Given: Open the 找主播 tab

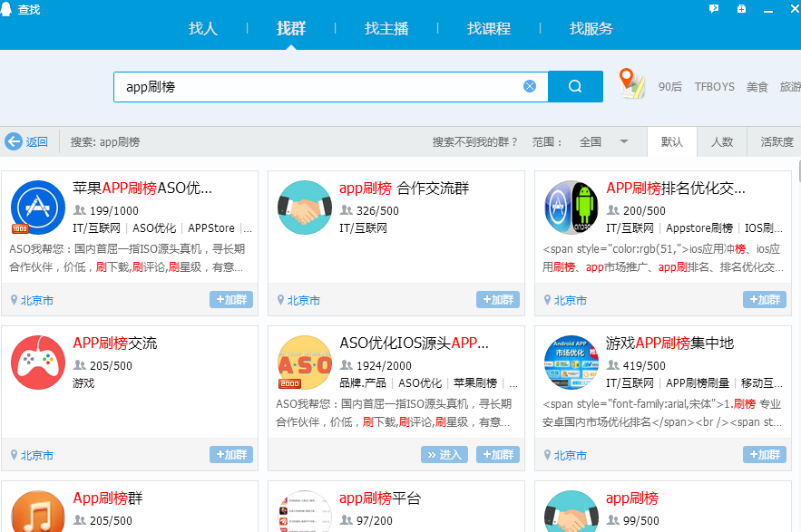Looking at the screenshot, I should 386,28.
